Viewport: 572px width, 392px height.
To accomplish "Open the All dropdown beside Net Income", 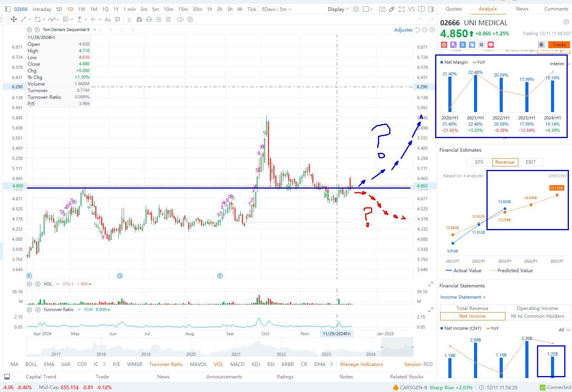I will click(x=564, y=330).
